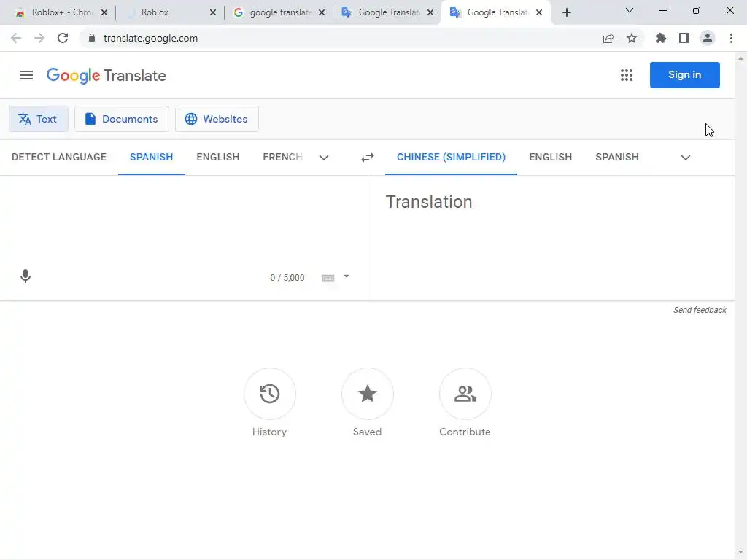Open Saved translations star button
Image resolution: width=747 pixels, height=560 pixels.
point(368,394)
